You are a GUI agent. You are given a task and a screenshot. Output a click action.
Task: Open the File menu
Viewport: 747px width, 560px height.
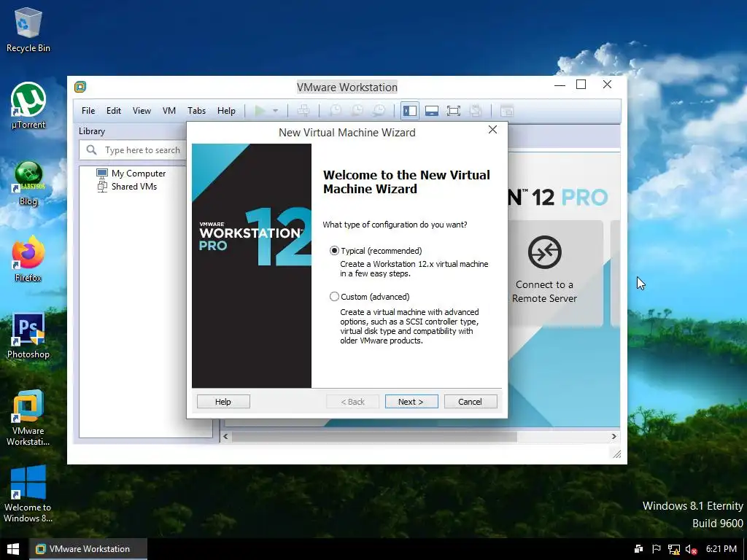click(88, 111)
